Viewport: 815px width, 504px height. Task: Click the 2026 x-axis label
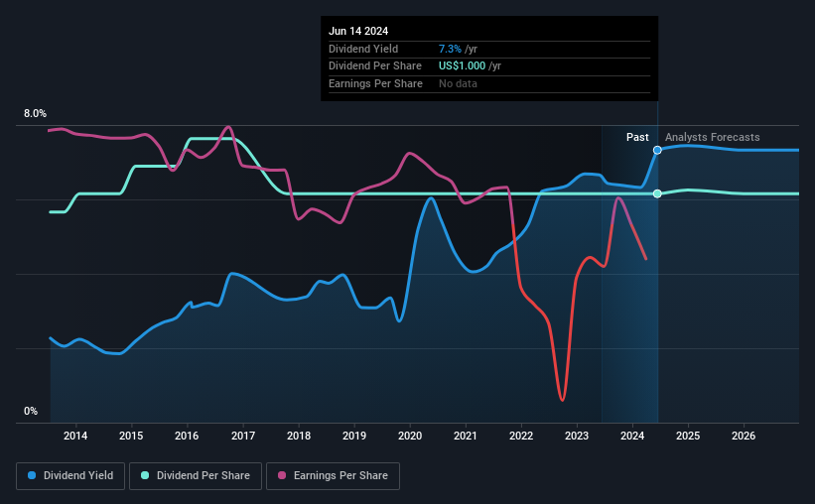click(x=744, y=436)
